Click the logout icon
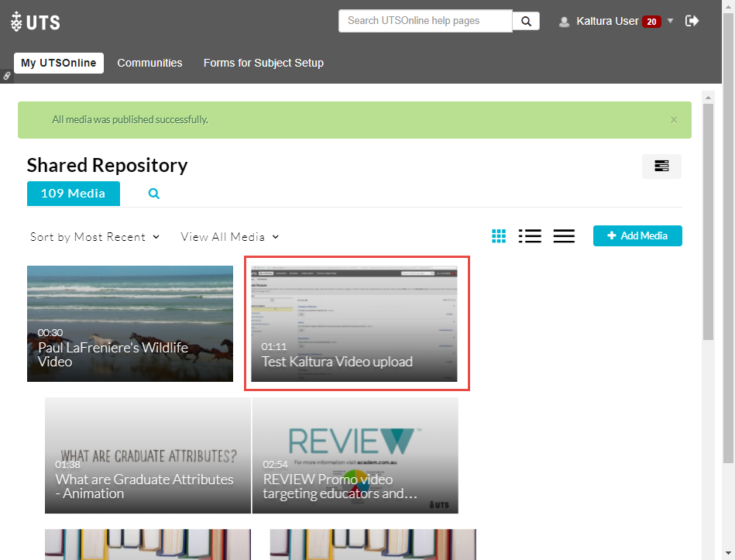735x560 pixels. [x=692, y=21]
